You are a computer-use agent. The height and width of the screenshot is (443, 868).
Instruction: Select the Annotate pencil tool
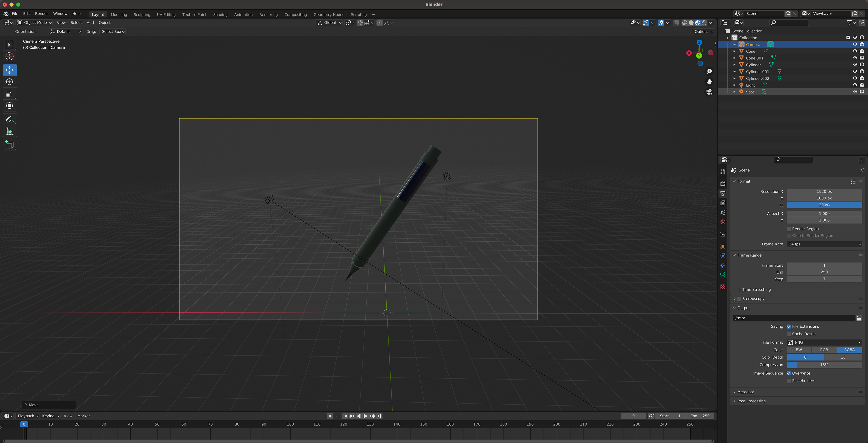tap(9, 120)
